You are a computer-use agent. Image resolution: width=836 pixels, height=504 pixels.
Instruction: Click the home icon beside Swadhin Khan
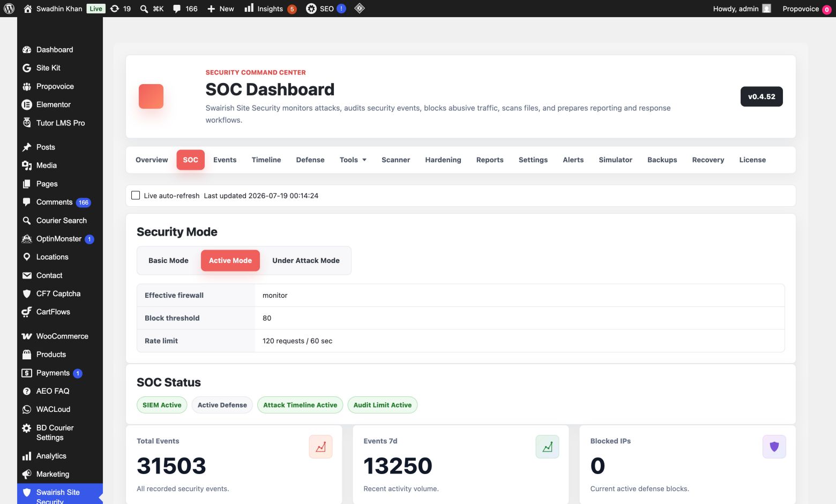(x=28, y=9)
